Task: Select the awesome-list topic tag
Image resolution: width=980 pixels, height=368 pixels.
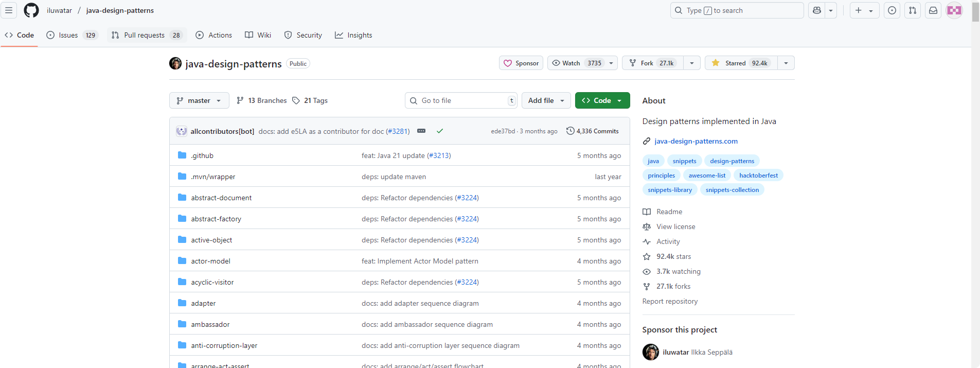Action: (x=707, y=176)
